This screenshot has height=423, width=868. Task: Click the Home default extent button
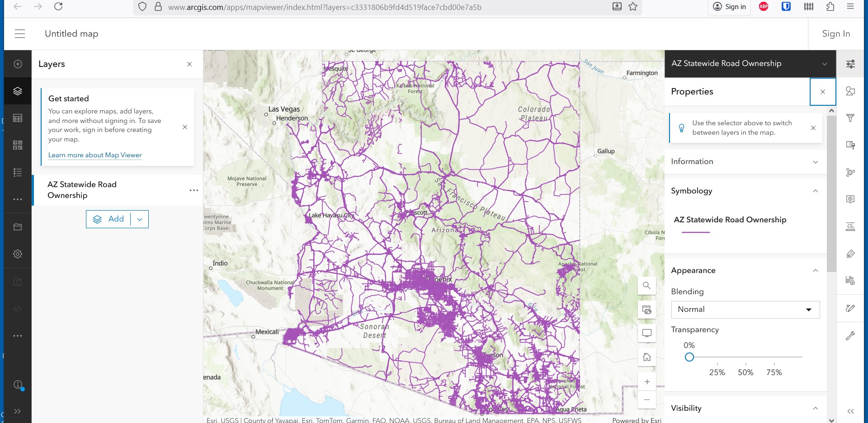pos(646,357)
